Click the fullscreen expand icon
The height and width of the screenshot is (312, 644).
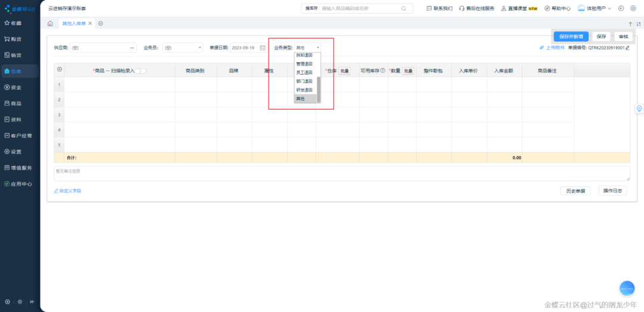[638, 24]
